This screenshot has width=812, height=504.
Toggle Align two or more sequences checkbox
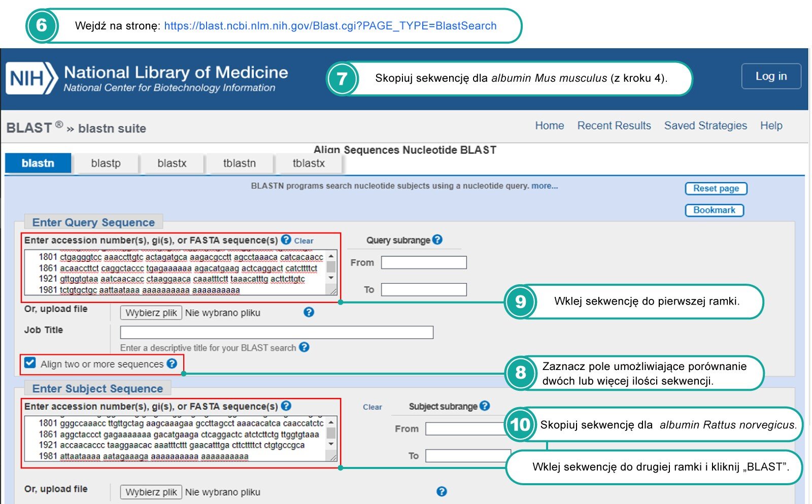[x=30, y=363]
